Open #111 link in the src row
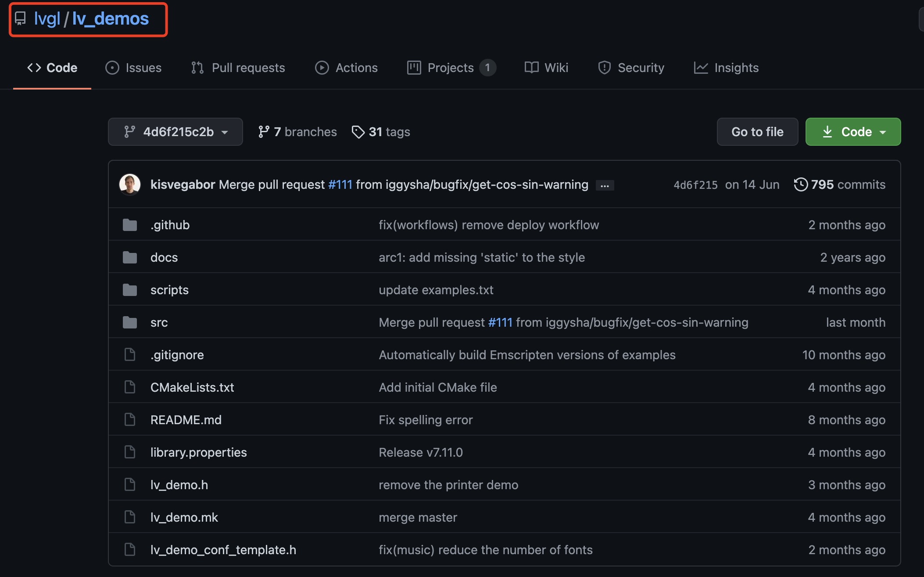 (500, 322)
